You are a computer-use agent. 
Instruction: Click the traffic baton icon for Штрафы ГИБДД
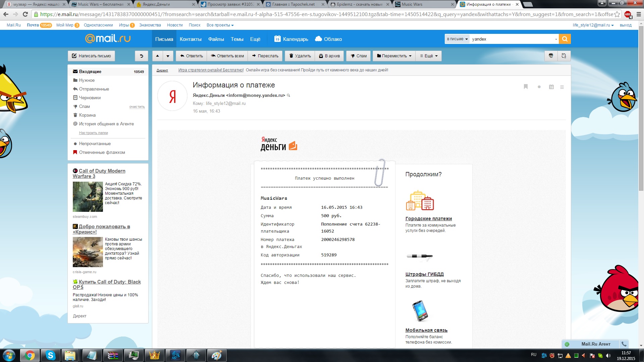pyautogui.click(x=420, y=256)
